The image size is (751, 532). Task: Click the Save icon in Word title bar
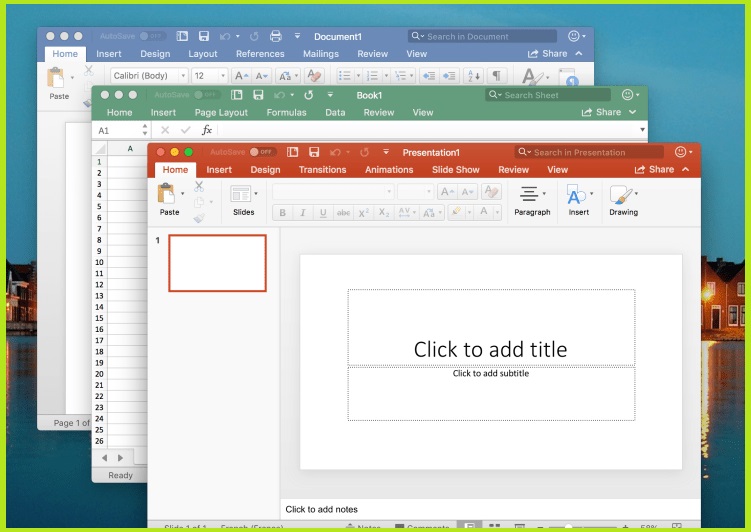coord(204,36)
